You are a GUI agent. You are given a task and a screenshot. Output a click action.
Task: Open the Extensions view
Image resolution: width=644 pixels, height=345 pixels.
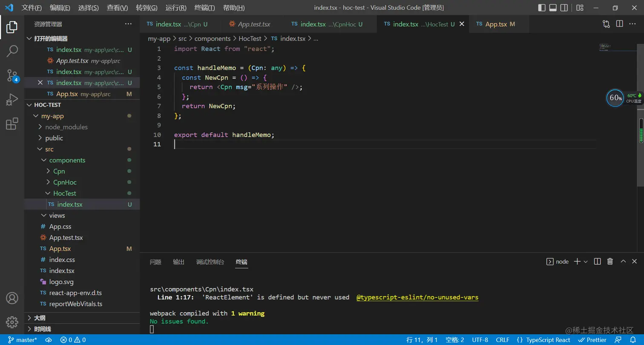click(x=12, y=124)
